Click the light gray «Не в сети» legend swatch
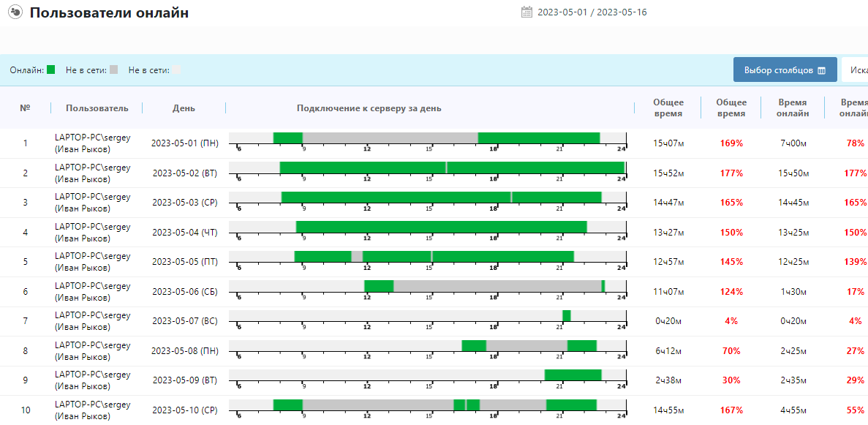Screen dimensions: 868x425 (x=176, y=70)
